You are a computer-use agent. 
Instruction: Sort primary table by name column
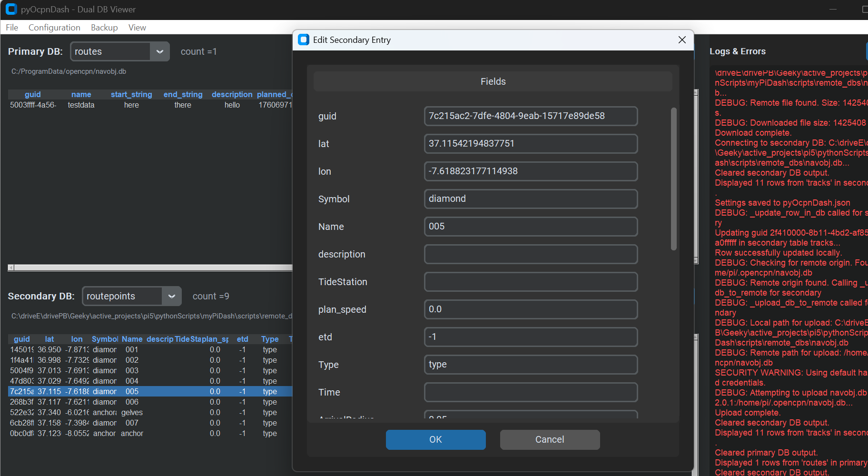tap(81, 94)
